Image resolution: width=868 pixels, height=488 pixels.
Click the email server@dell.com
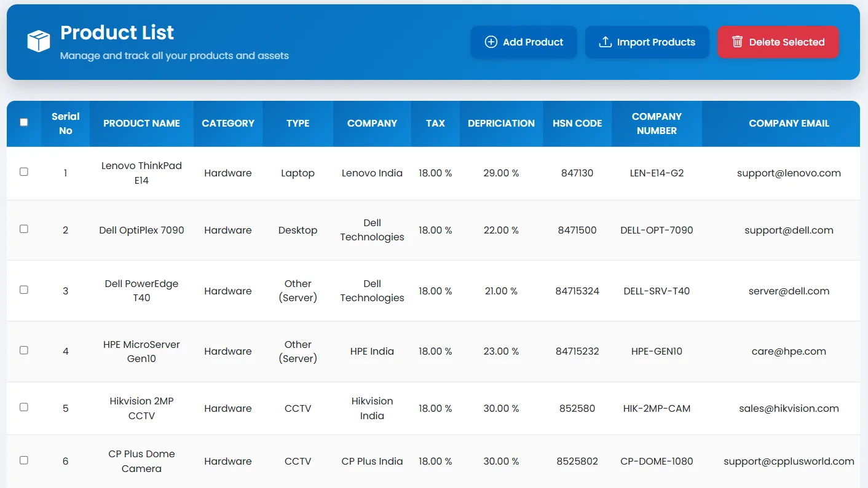pyautogui.click(x=789, y=291)
